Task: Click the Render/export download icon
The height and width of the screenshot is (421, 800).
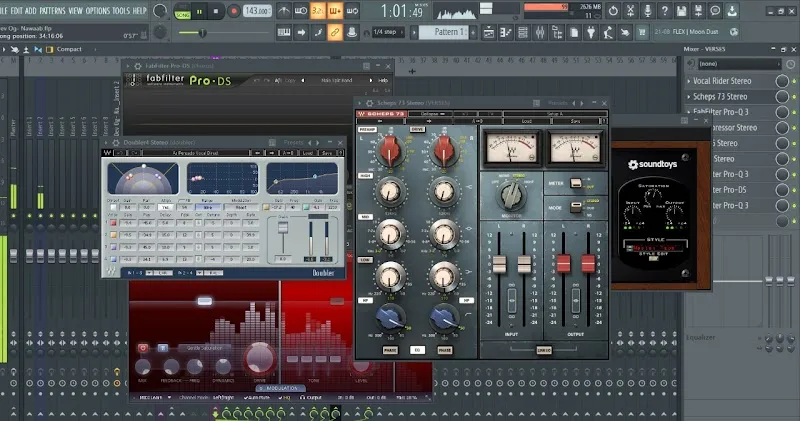Action: click(732, 11)
